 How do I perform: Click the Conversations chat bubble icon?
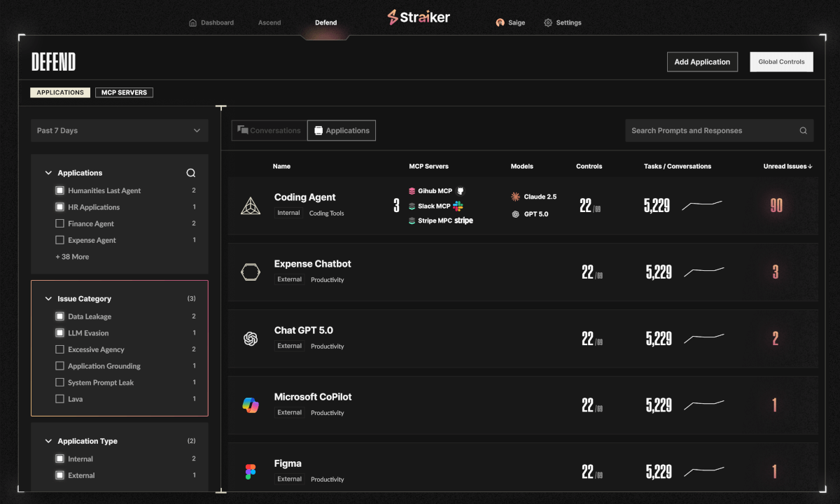pyautogui.click(x=243, y=130)
